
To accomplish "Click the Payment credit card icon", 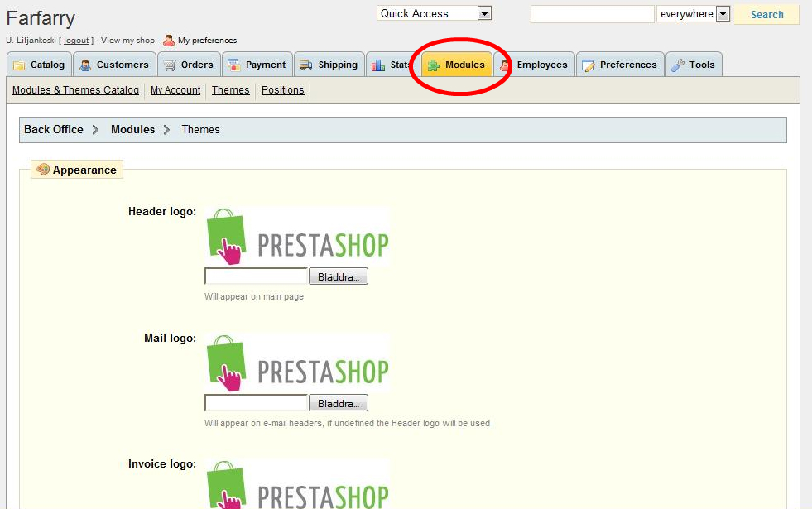I will pyautogui.click(x=234, y=65).
